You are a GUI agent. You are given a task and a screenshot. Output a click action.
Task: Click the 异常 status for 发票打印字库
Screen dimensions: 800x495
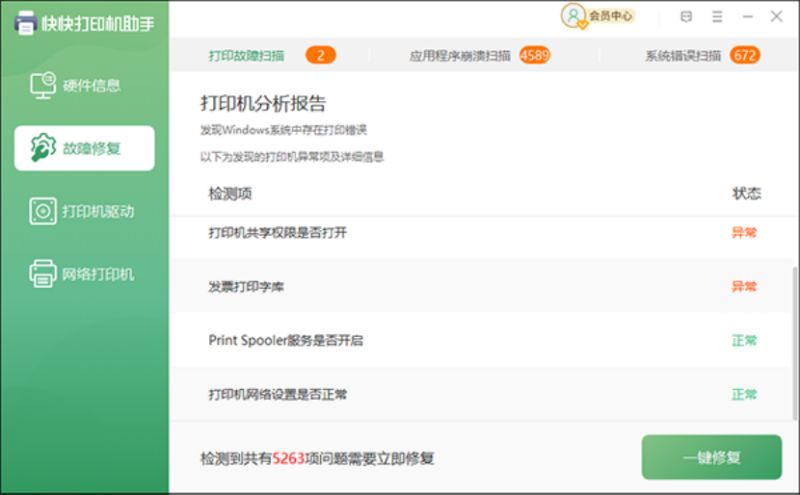coord(743,286)
